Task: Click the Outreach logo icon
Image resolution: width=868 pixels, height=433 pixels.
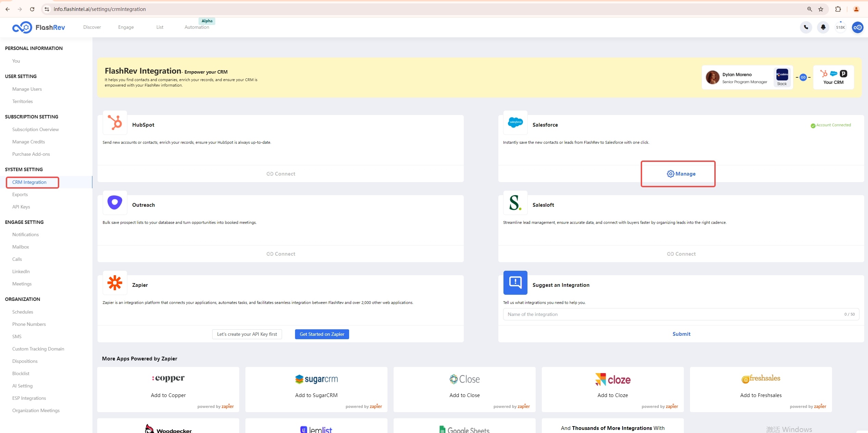Action: (115, 203)
